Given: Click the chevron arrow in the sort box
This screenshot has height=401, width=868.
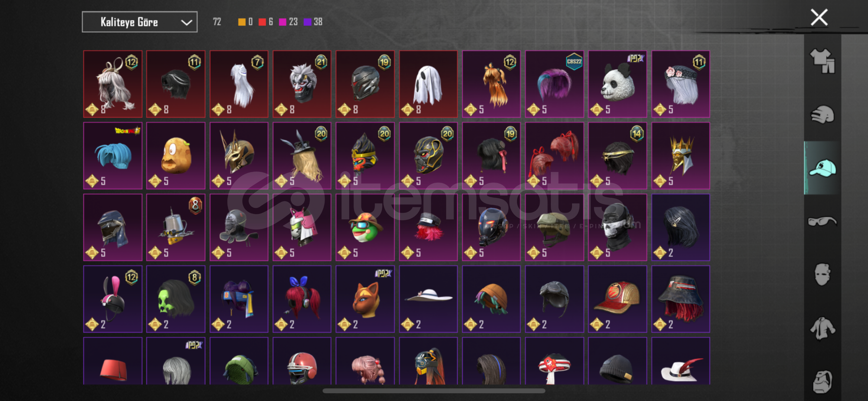Looking at the screenshot, I should point(186,23).
